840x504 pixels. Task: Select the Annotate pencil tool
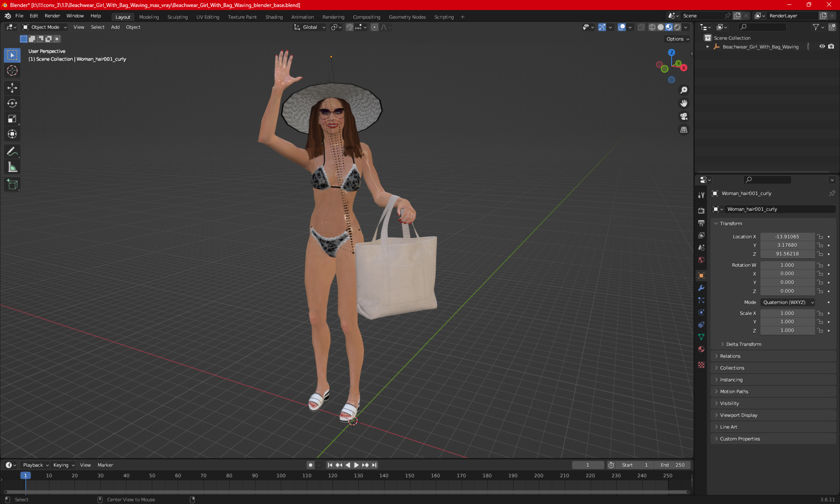(12, 152)
